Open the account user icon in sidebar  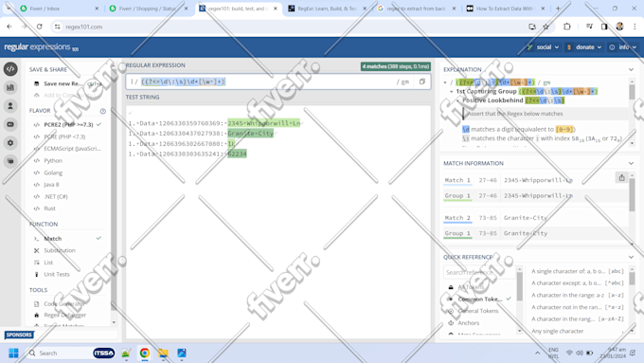click(x=10, y=105)
